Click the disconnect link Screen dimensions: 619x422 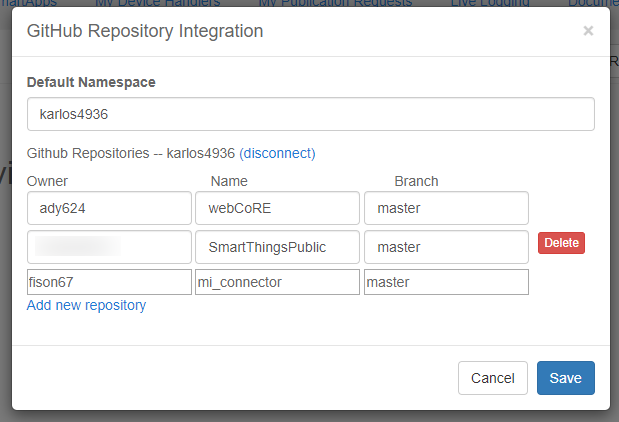[x=277, y=153]
